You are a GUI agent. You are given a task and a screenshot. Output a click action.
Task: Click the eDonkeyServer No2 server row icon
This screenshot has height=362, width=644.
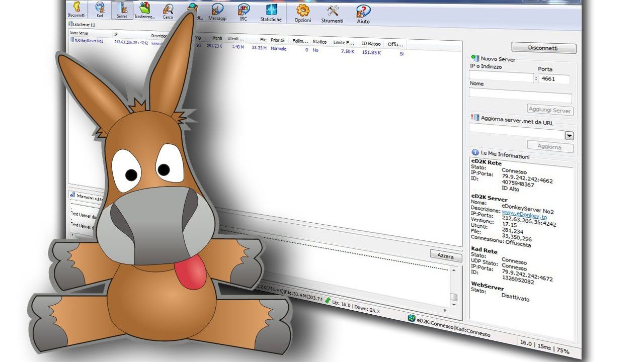(x=72, y=40)
